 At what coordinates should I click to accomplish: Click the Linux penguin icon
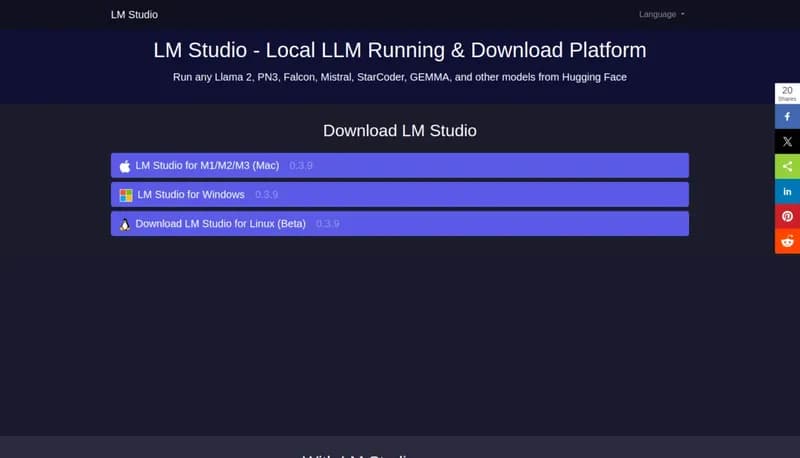[x=125, y=224]
